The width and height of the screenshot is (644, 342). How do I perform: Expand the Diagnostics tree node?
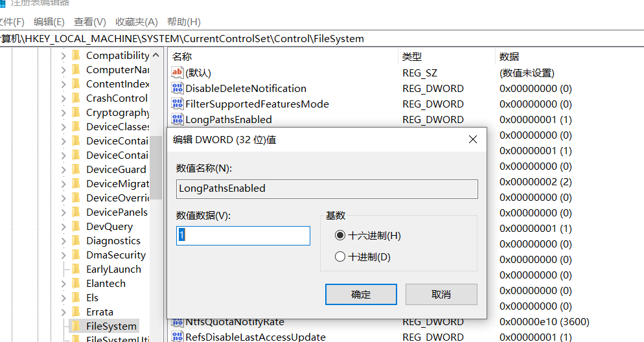pyautogui.click(x=63, y=240)
